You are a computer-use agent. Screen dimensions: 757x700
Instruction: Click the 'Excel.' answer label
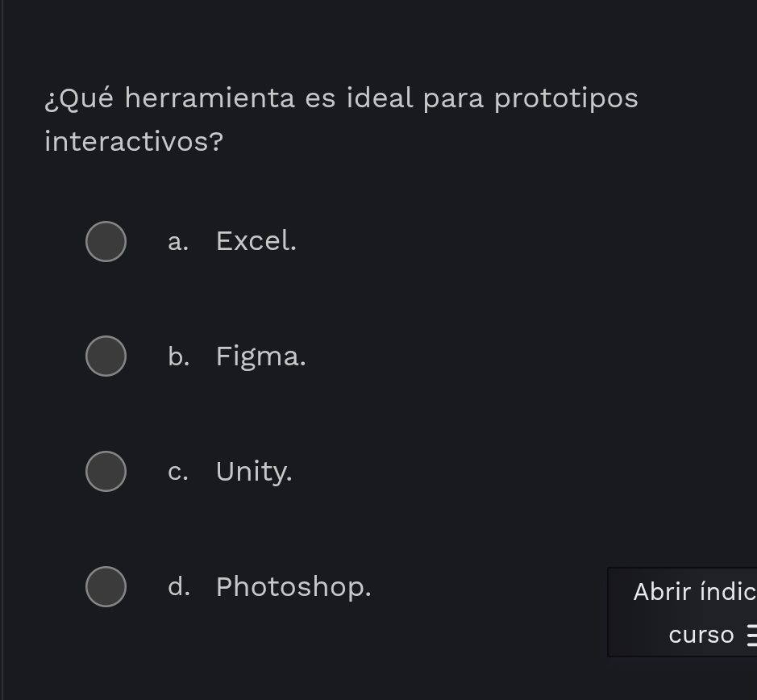click(256, 241)
